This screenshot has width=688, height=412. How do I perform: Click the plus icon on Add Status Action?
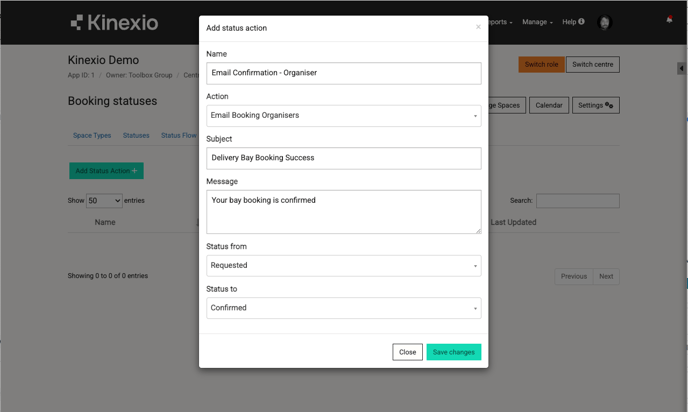[x=135, y=171]
